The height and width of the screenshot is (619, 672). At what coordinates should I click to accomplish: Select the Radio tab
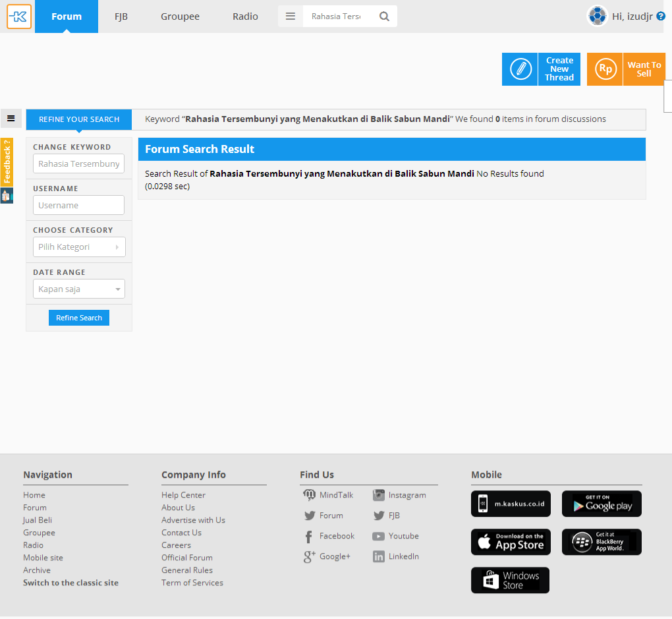coord(245,16)
